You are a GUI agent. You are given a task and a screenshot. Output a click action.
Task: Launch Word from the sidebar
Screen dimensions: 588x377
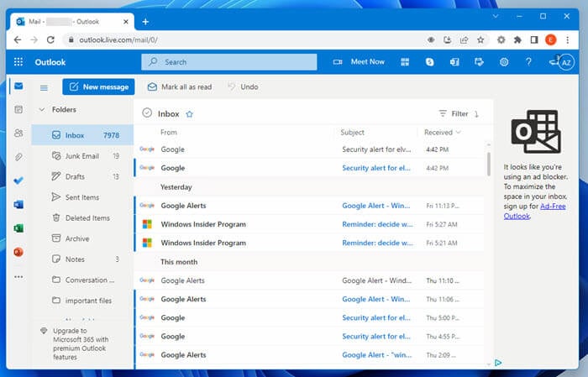(x=18, y=204)
